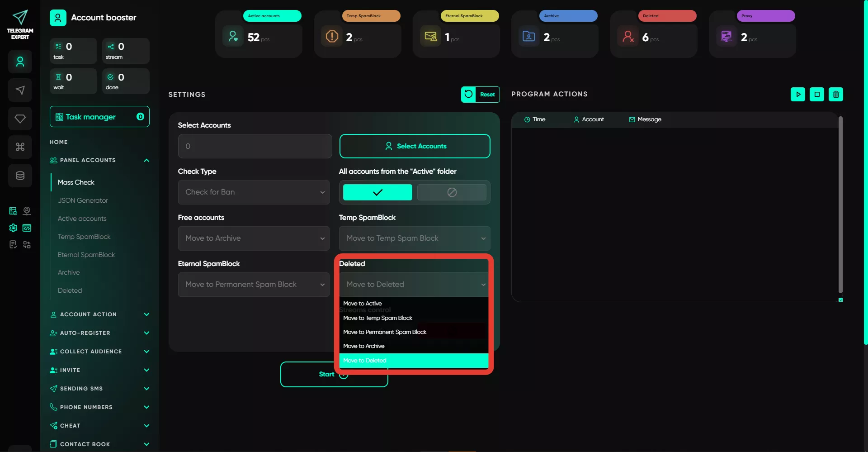Open Deleted in sidebar

pos(70,290)
